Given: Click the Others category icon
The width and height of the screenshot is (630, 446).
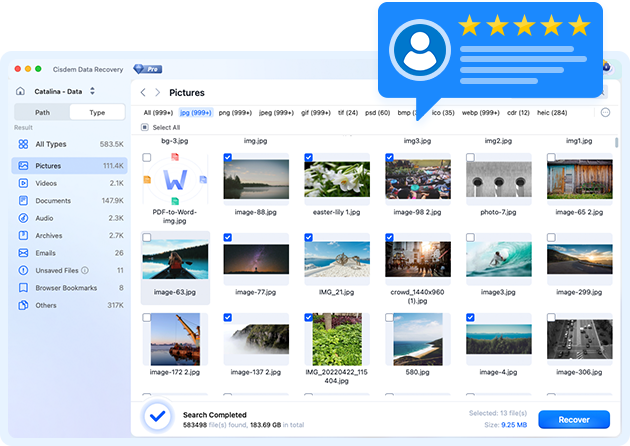Looking at the screenshot, I should coord(23,305).
